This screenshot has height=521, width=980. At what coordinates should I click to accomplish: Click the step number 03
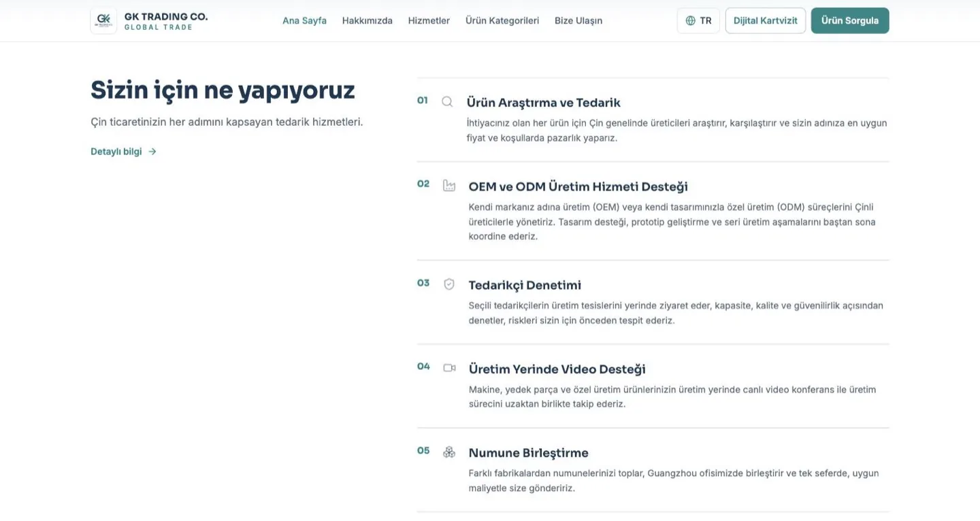423,283
